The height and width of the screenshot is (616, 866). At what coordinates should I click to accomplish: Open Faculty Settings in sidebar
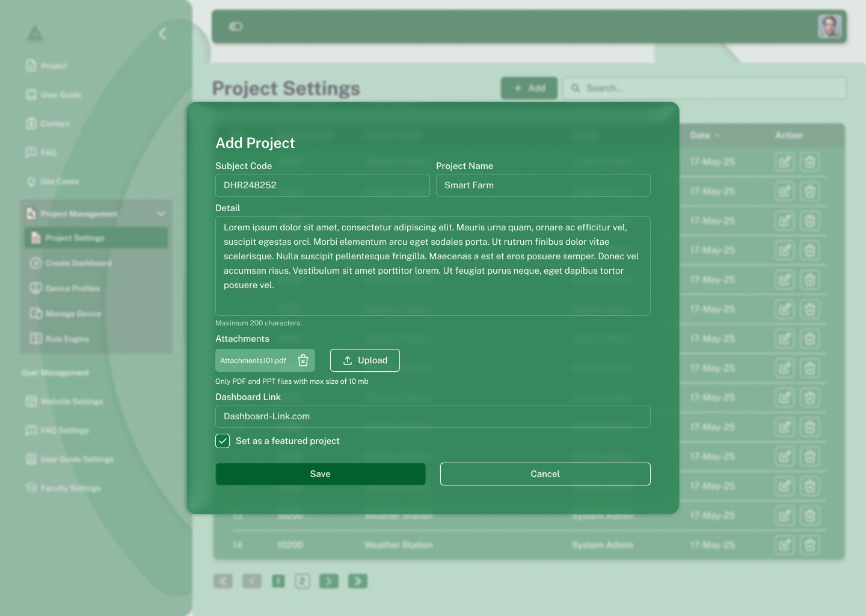click(63, 488)
